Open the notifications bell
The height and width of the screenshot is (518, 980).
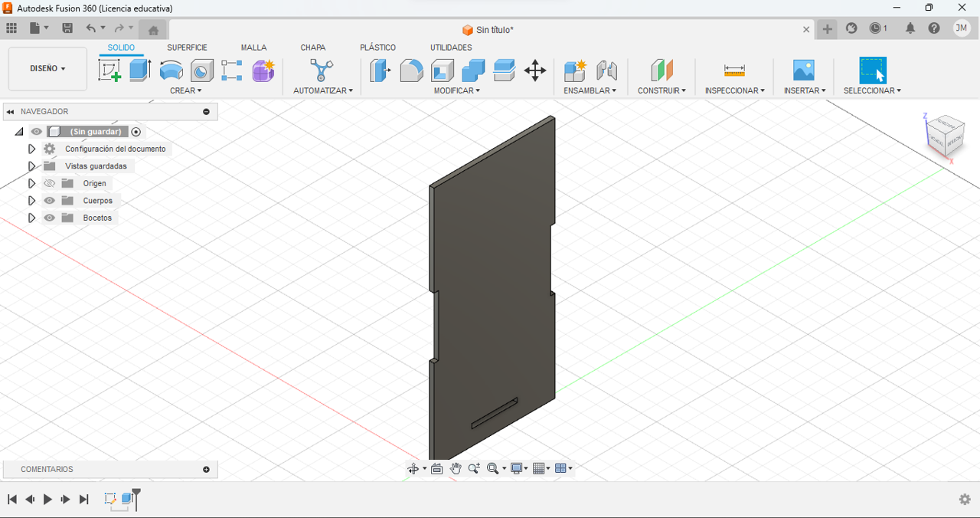pyautogui.click(x=910, y=28)
